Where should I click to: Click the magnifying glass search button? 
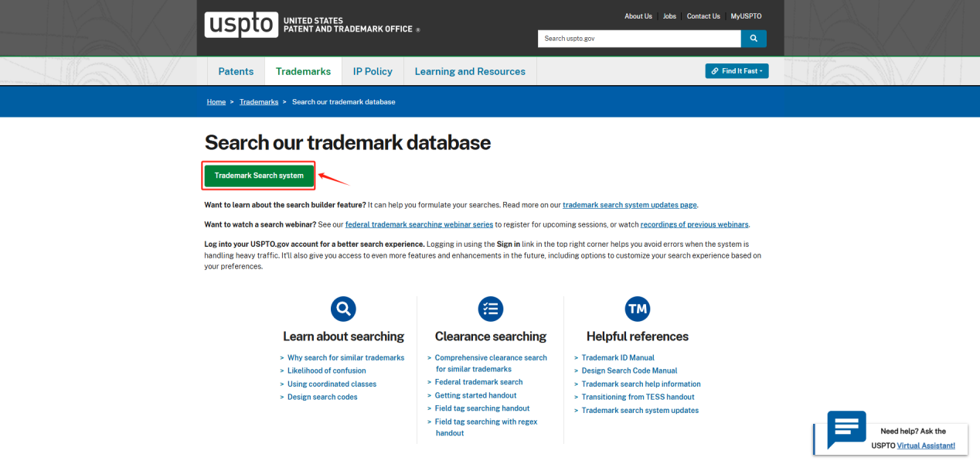coord(754,39)
